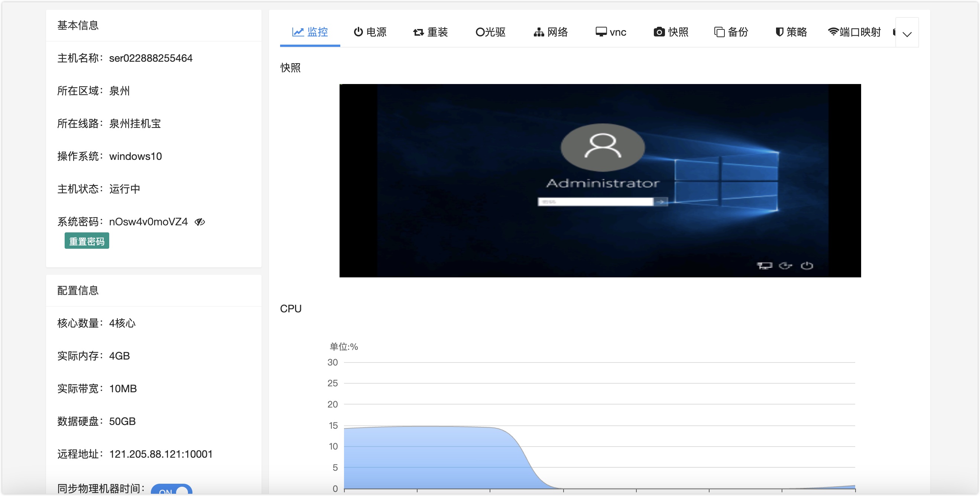Expand the more tabs chevron dropdown

907,34
